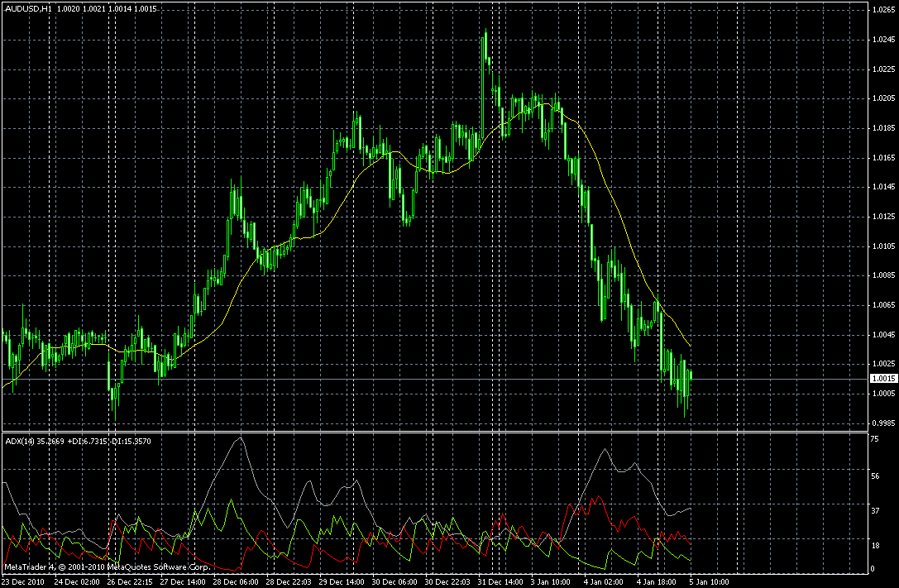The height and width of the screenshot is (588, 899).
Task: Click the 1.0265 price axis label
Action: tap(883, 10)
